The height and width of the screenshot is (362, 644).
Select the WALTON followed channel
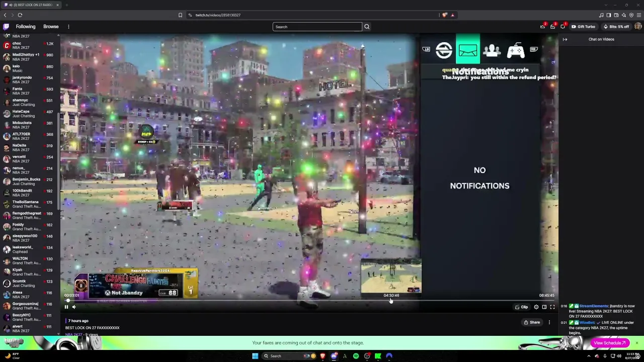tap(30, 260)
